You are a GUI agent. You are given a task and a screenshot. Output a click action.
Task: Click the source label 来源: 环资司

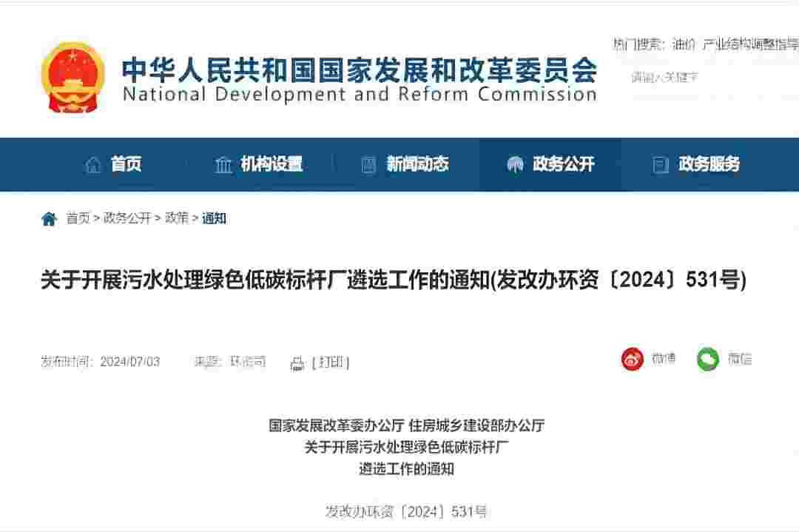[230, 362]
